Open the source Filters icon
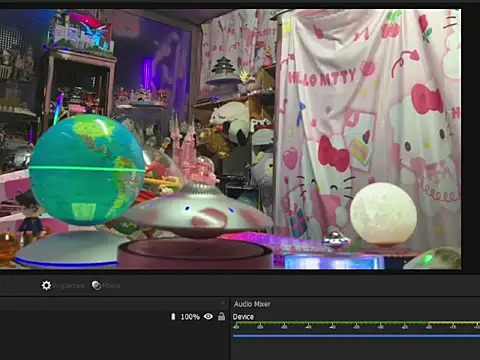The width and height of the screenshot is (480, 360). [96, 285]
